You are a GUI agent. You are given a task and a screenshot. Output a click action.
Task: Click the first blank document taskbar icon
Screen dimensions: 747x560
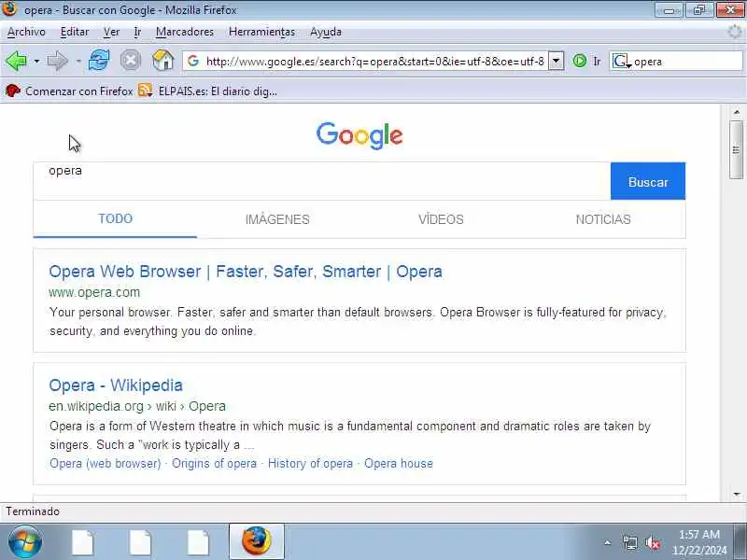(82, 542)
